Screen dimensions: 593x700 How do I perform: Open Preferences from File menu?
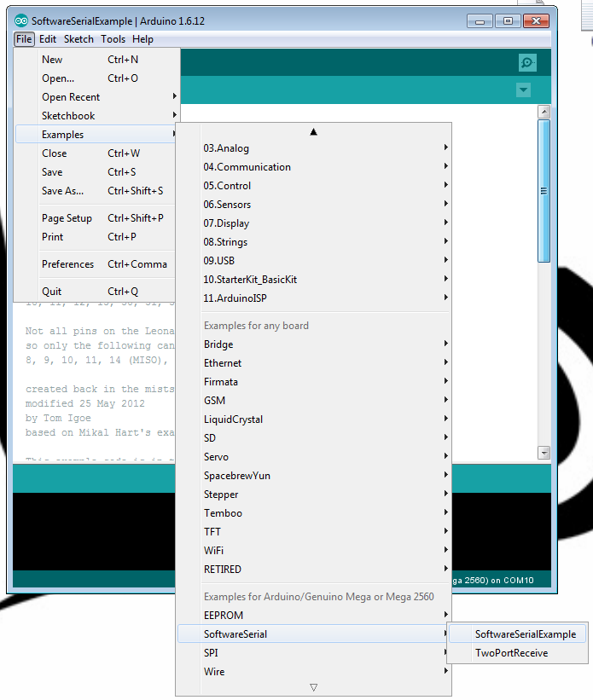click(x=96, y=263)
